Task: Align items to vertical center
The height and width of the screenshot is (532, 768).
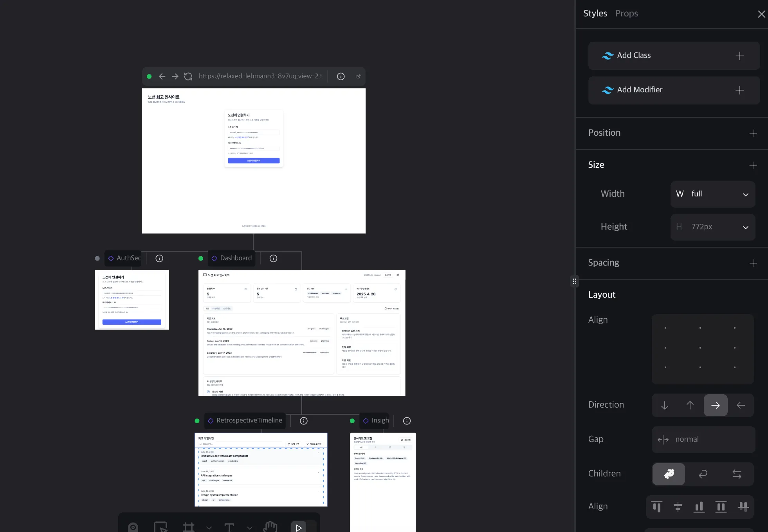Action: [678, 507]
